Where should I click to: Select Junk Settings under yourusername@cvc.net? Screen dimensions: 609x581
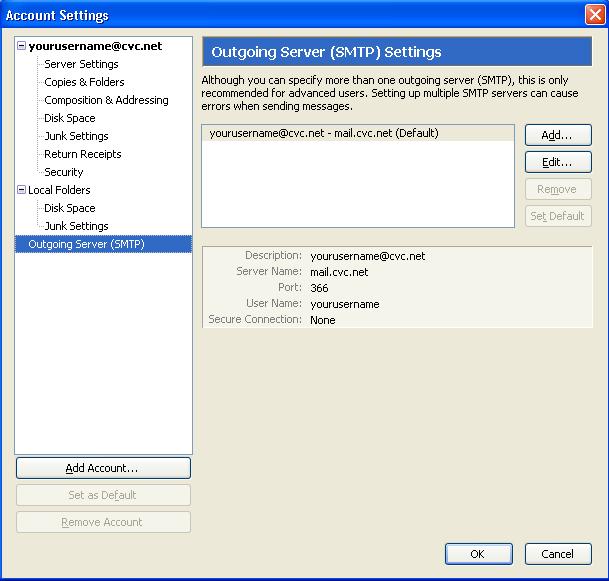point(77,136)
